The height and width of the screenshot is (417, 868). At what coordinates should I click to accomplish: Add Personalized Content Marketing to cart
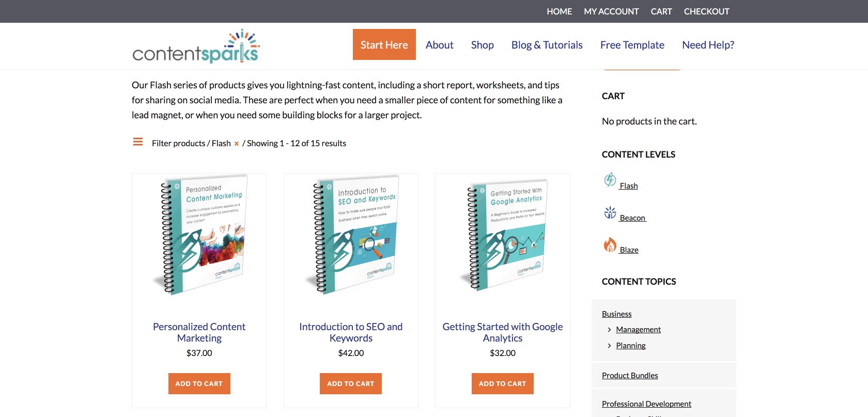point(199,383)
